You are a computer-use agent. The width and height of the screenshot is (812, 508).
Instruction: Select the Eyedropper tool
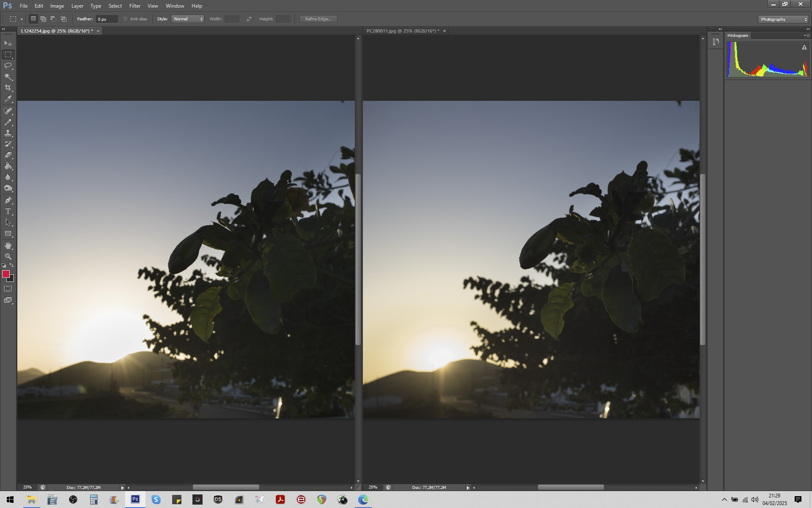pos(8,99)
